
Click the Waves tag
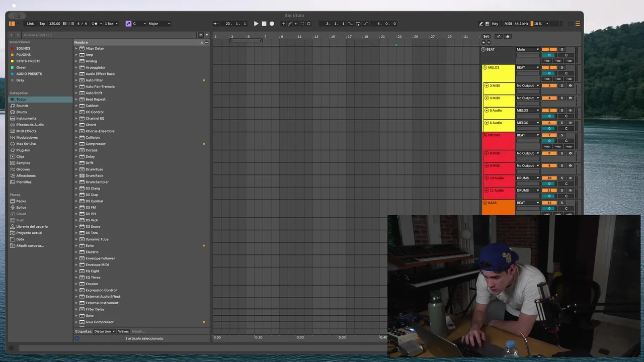tap(123, 331)
